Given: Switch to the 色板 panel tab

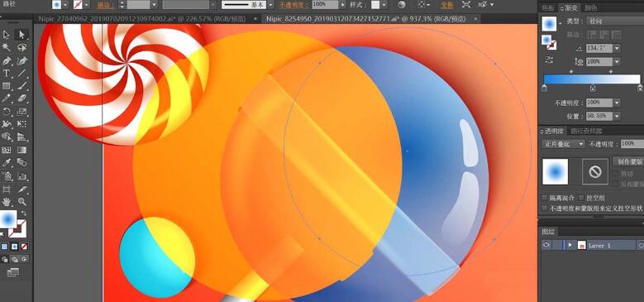Looking at the screenshot, I should (548, 7).
